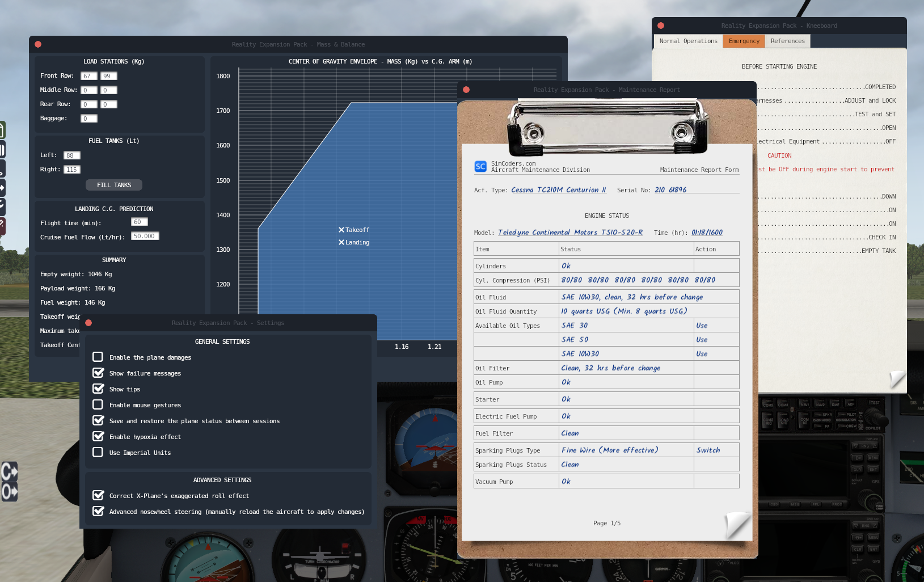Click the Front Row field showing 99
924x582 pixels.
coord(109,76)
